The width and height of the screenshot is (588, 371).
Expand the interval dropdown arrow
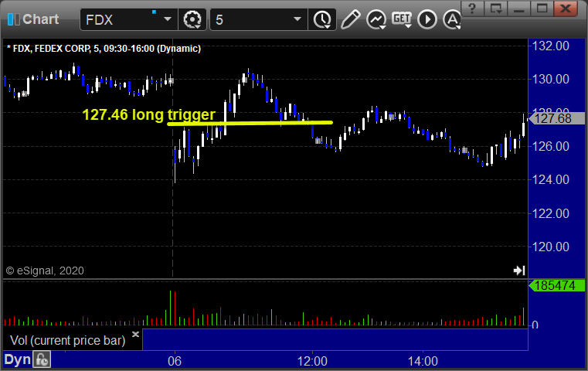297,19
